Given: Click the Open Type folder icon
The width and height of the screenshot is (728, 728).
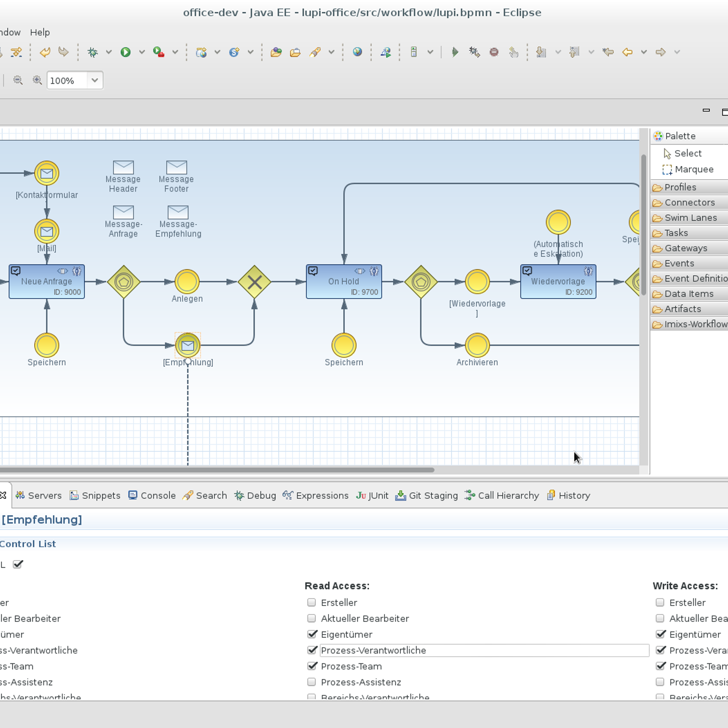Looking at the screenshot, I should click(x=276, y=52).
